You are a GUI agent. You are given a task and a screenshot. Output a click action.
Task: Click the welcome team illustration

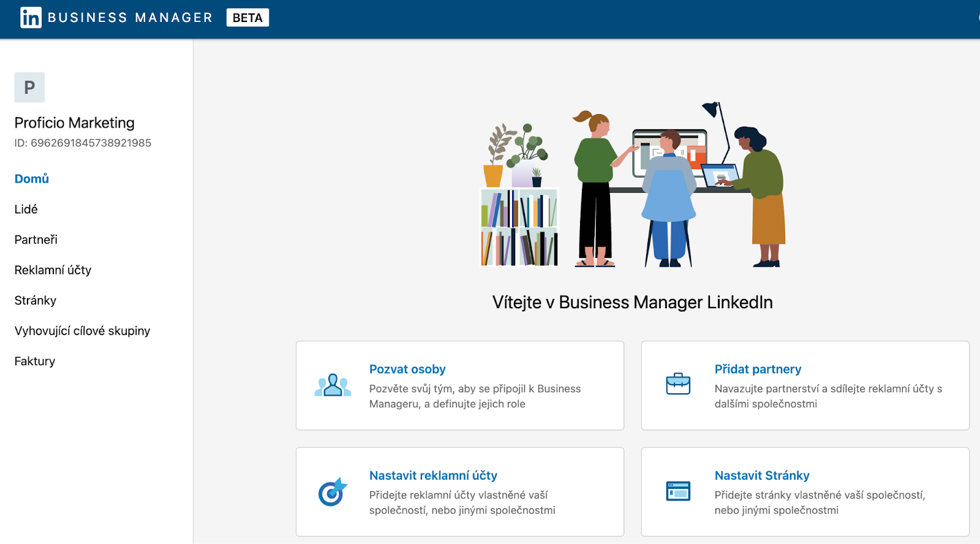(x=633, y=184)
